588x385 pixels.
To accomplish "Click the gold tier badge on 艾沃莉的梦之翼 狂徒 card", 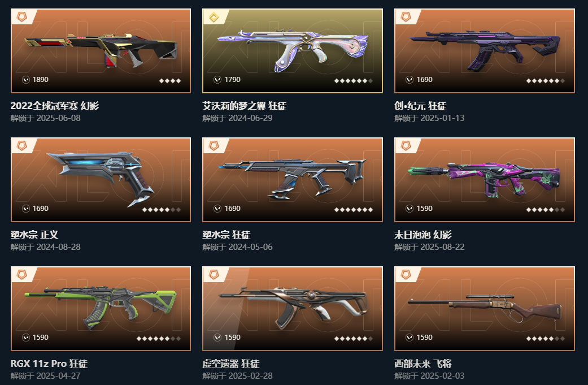I will point(214,17).
